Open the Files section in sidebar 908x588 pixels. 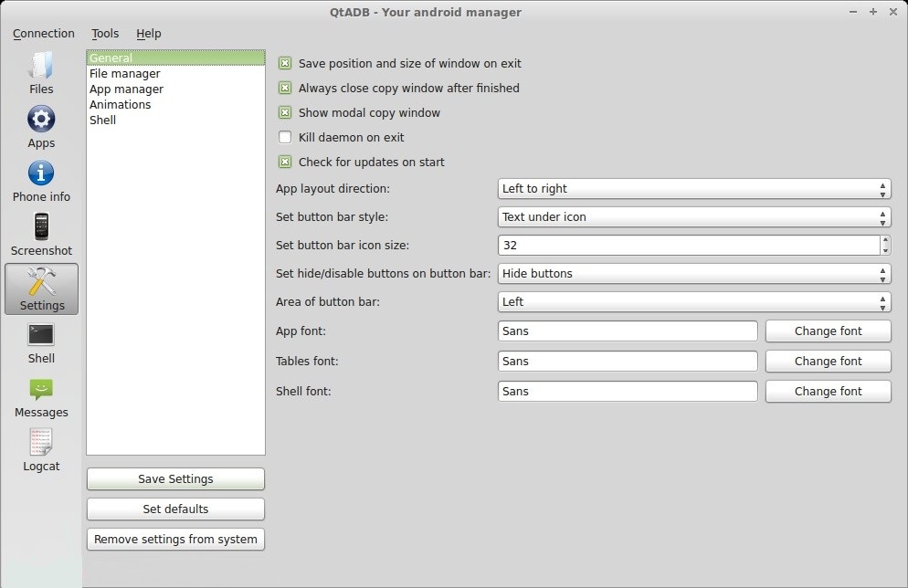coord(41,73)
